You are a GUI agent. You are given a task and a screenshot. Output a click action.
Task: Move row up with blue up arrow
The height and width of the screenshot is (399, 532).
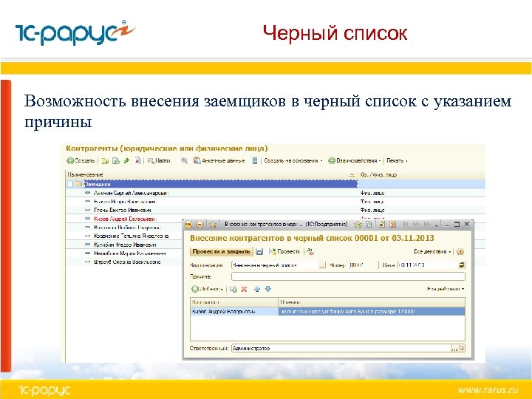(x=257, y=289)
